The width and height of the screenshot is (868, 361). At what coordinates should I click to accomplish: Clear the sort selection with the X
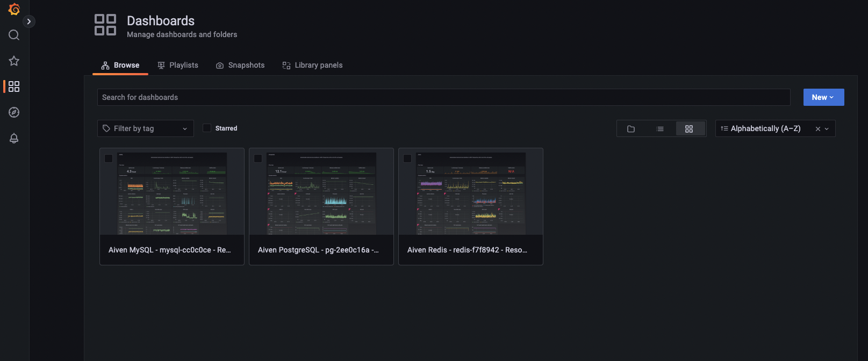pos(818,129)
